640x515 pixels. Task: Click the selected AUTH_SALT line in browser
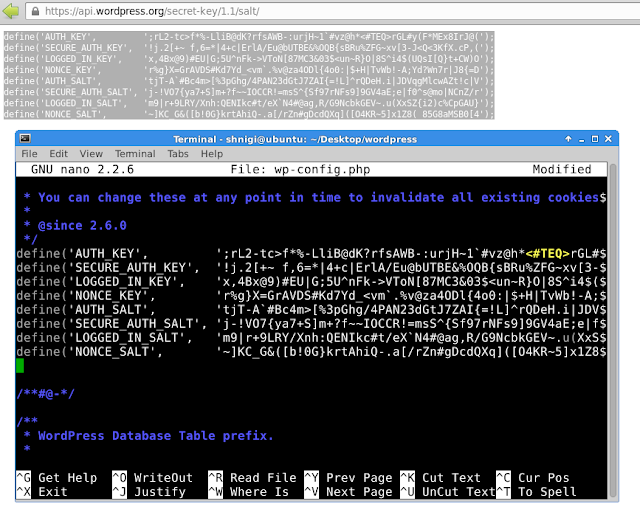click(x=249, y=81)
